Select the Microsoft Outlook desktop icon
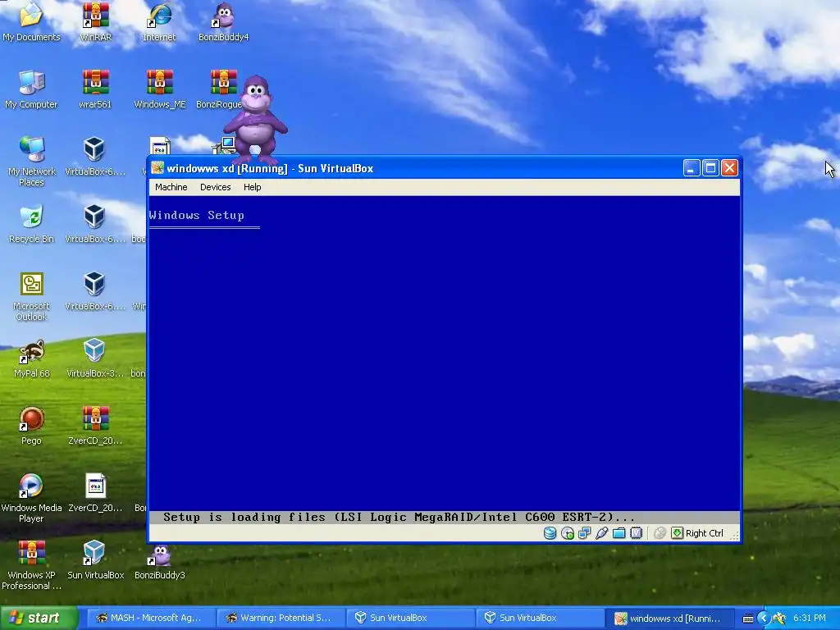The height and width of the screenshot is (630, 840). [x=32, y=295]
